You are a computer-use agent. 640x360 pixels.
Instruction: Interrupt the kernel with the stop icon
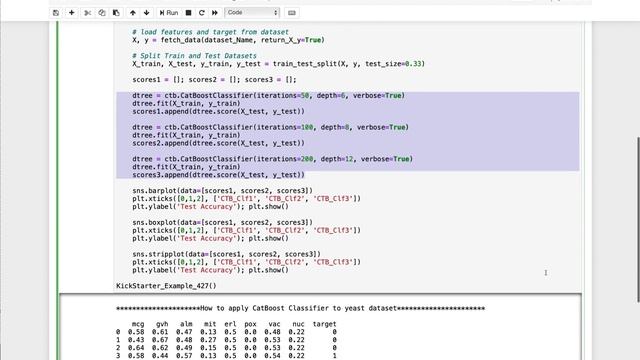coord(188,13)
